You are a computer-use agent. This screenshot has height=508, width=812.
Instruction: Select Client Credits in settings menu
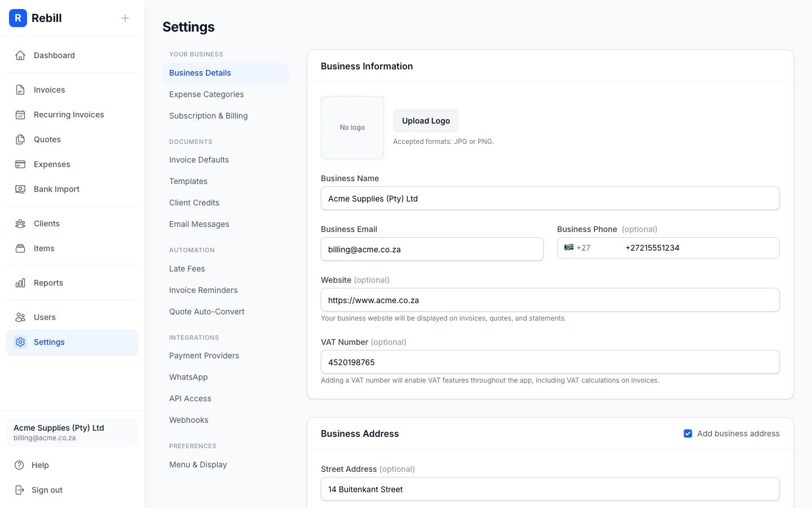[x=226, y=203]
